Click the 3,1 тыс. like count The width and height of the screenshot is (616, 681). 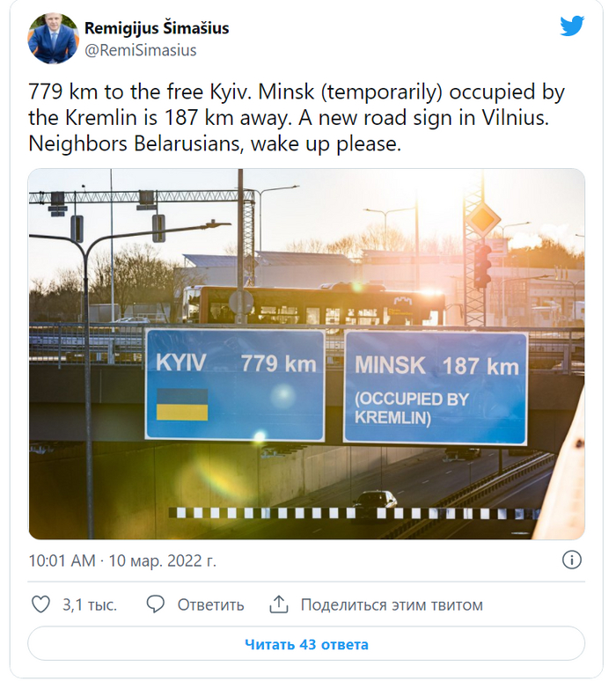click(x=90, y=605)
